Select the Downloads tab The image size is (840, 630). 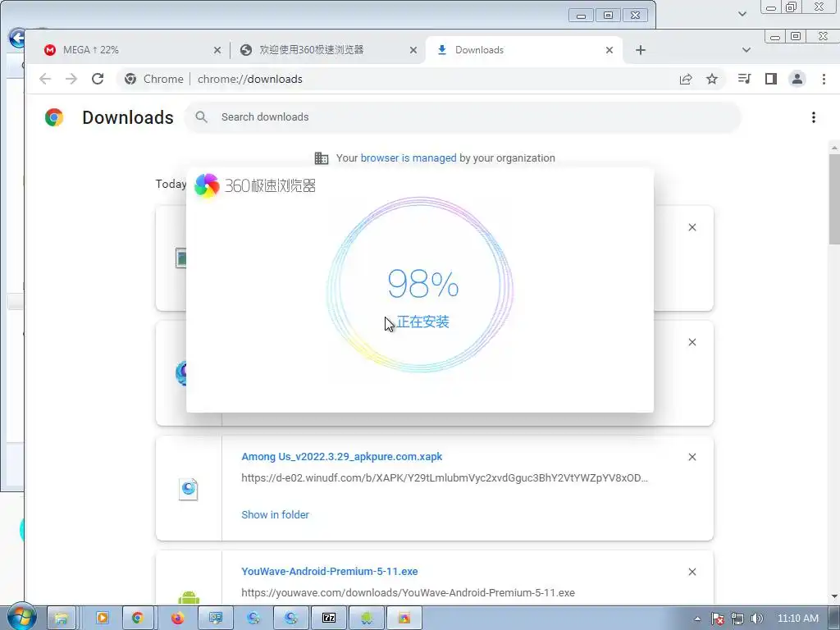point(524,50)
